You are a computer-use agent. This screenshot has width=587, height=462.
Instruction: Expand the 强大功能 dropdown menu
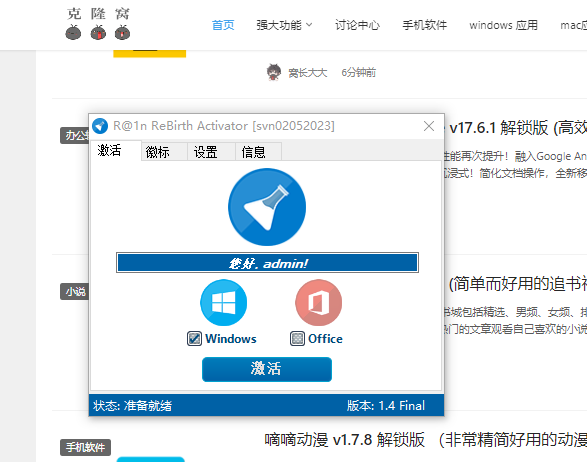[x=284, y=25]
